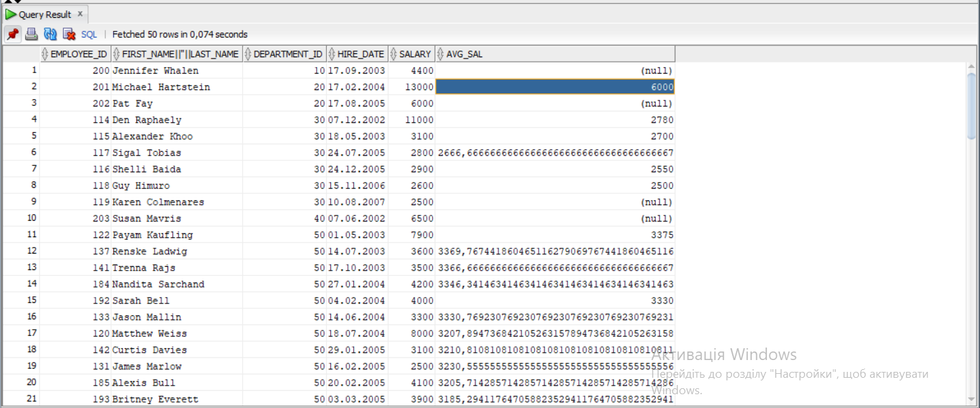This screenshot has height=408, width=980.
Task: Click department ID 10 in Jennifer Whalen row
Action: (284, 70)
